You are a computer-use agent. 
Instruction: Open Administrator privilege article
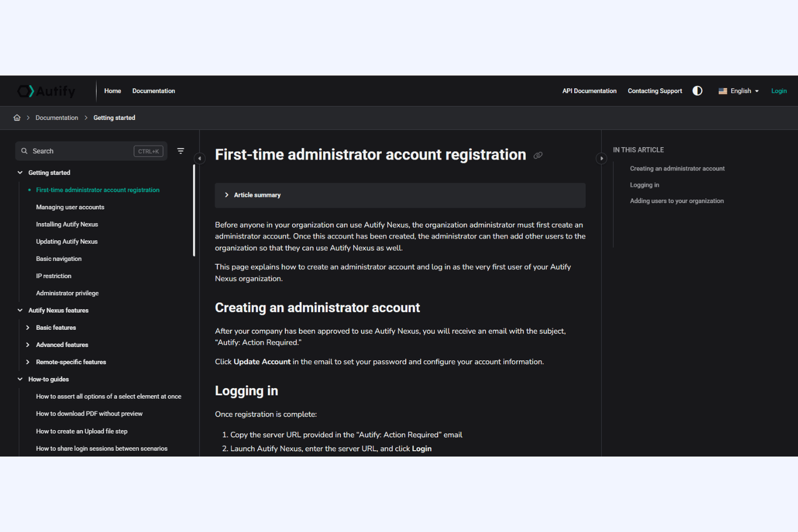[67, 293]
